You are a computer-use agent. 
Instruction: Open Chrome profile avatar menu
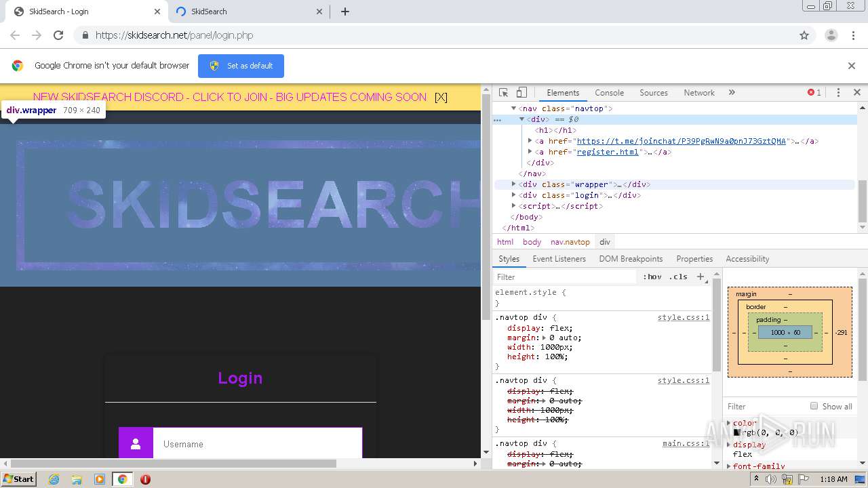[831, 35]
